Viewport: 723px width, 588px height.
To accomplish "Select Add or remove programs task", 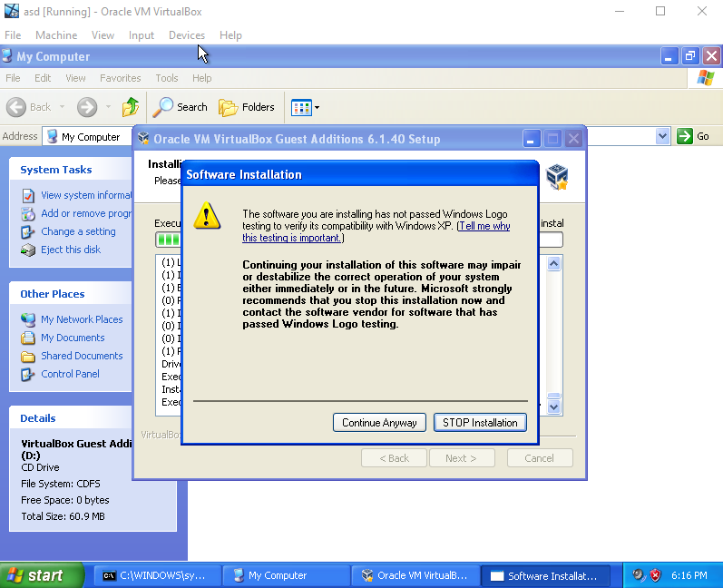I will 86,213.
